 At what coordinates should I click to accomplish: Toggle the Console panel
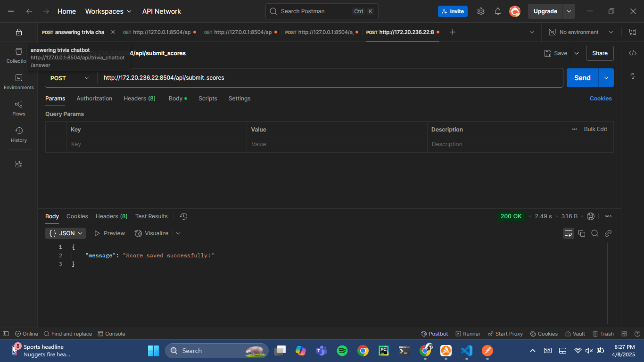click(111, 334)
